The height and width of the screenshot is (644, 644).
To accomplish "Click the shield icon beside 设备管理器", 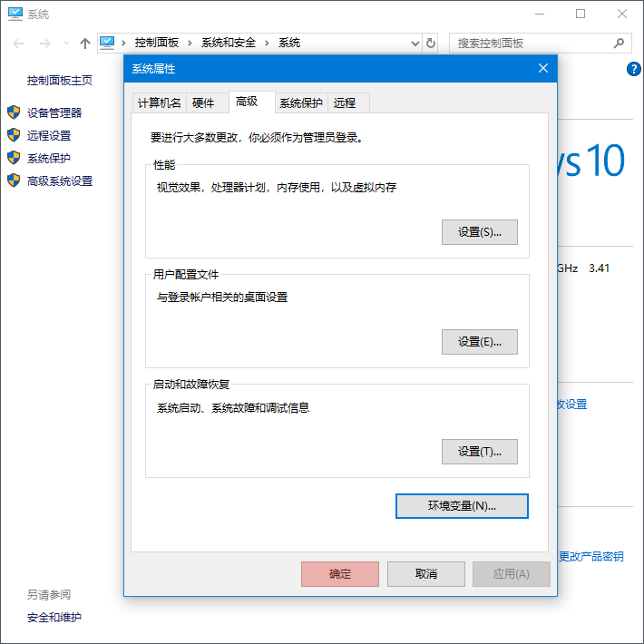I will pos(14,112).
